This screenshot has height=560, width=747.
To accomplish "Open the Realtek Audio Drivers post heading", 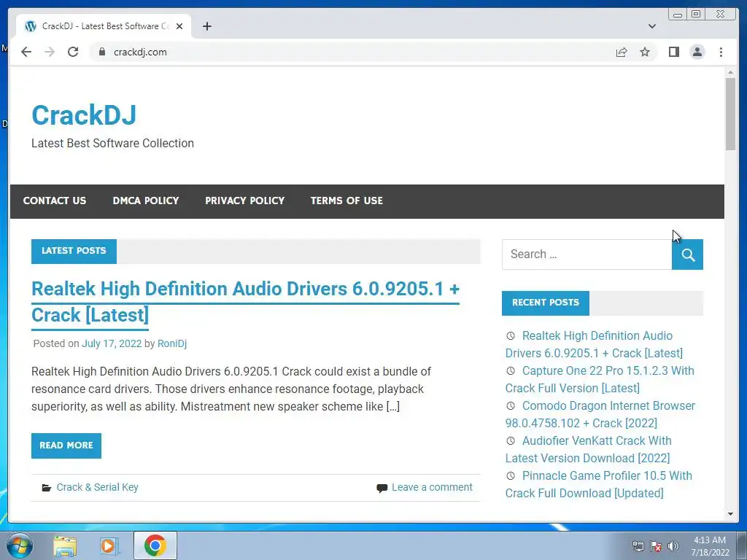I will (245, 302).
